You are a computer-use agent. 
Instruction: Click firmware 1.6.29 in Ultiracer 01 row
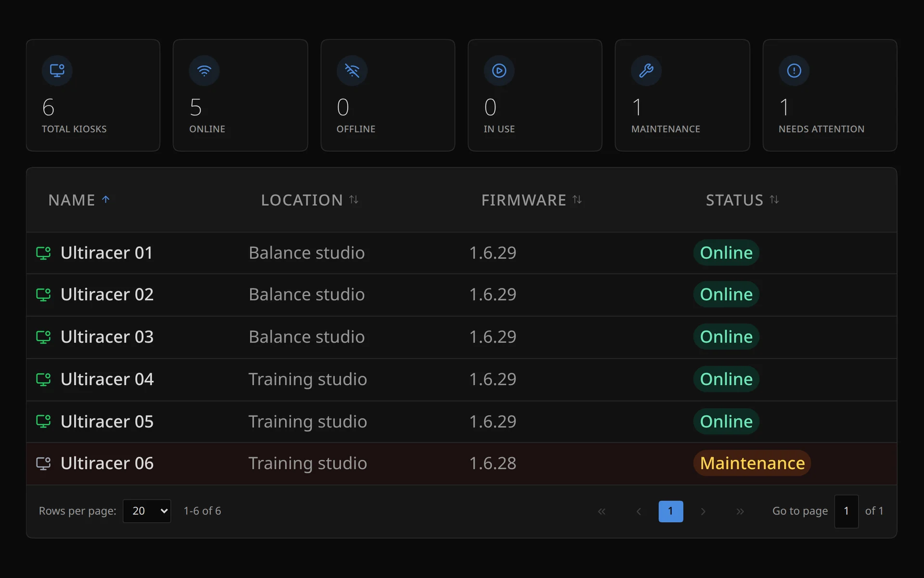[x=493, y=253]
